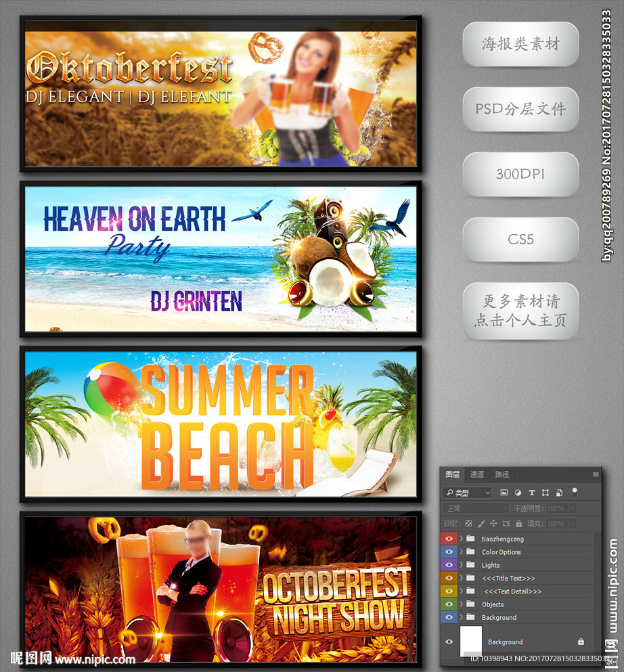Filter layers by pixel image type
The height and width of the screenshot is (672, 624).
(x=504, y=493)
